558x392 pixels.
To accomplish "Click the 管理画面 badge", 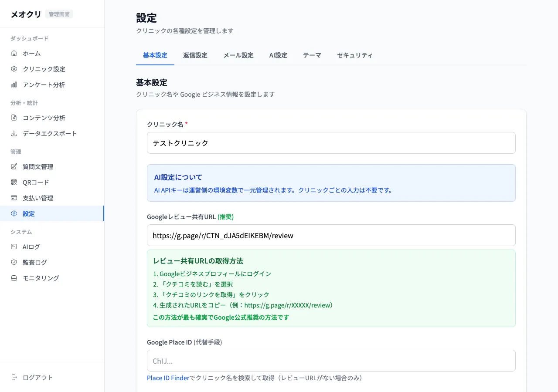I will pos(59,14).
